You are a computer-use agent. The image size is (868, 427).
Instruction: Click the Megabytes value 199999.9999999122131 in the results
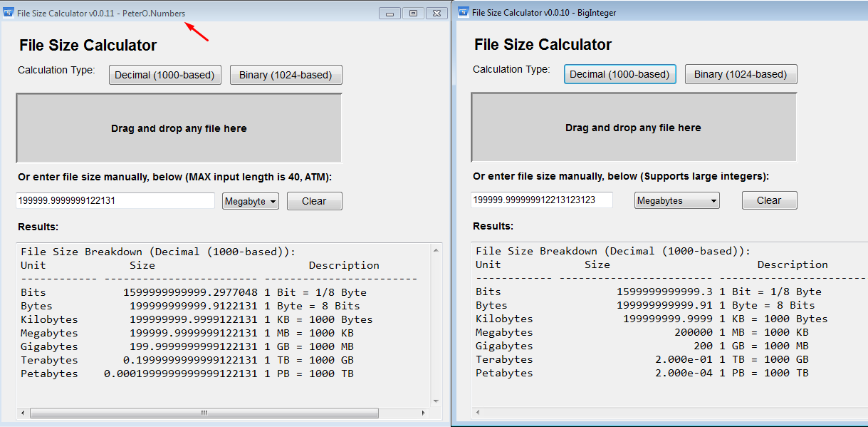point(194,333)
